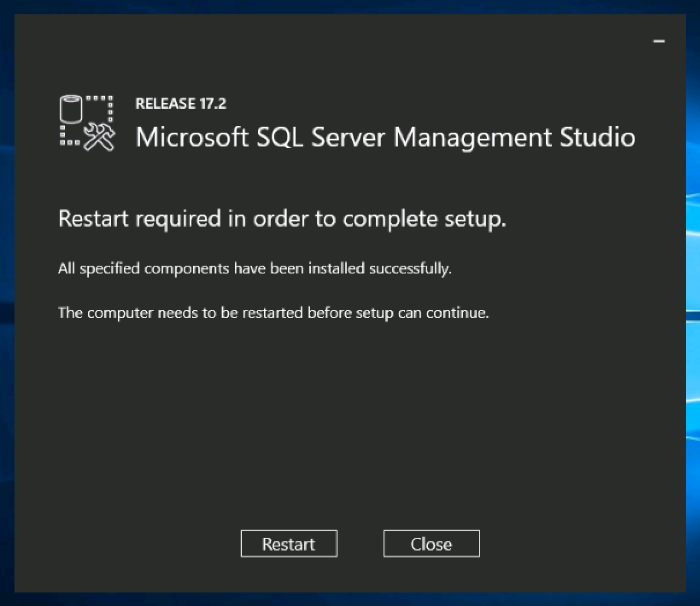
Task: Click the Microsoft SQL Server Management Studio title
Action: tap(385, 138)
